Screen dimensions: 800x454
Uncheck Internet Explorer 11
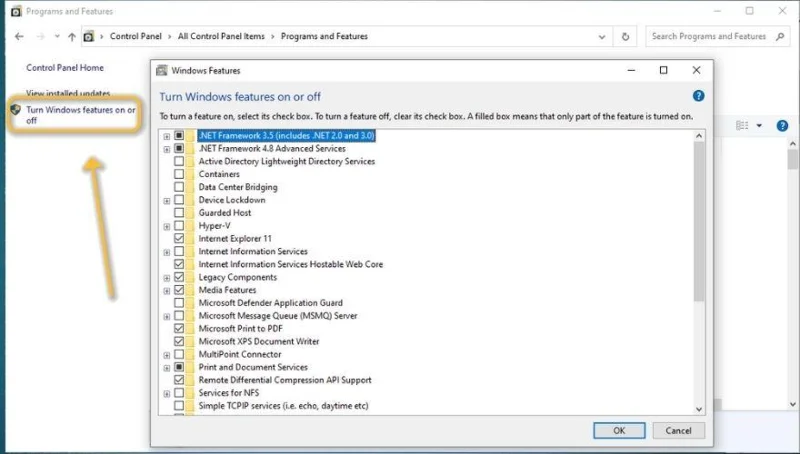(x=179, y=238)
